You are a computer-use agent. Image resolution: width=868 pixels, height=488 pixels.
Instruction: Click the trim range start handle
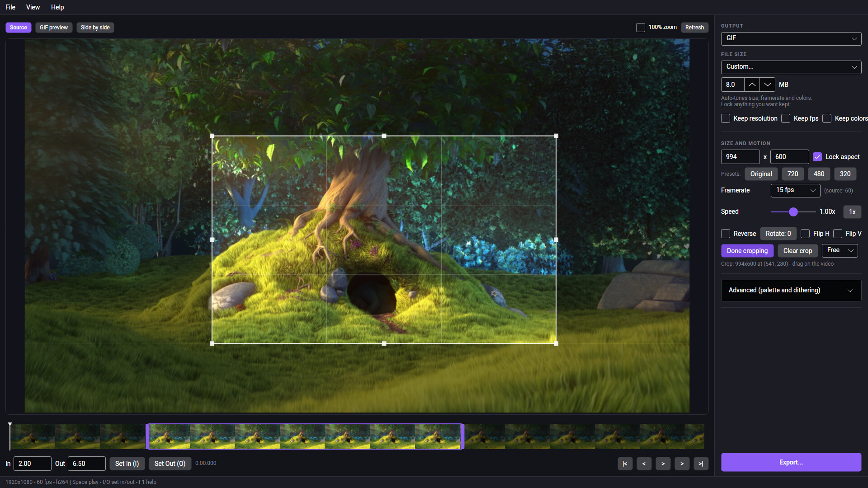pos(147,436)
